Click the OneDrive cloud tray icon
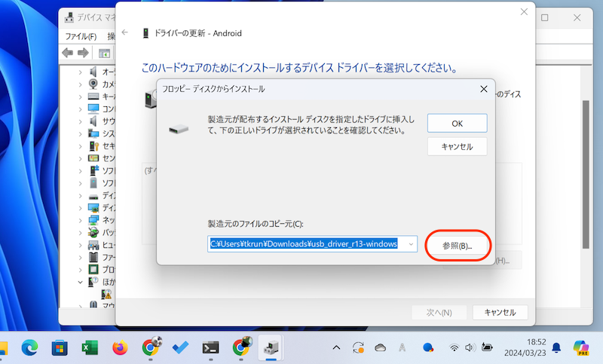The image size is (603, 364). 381,347
